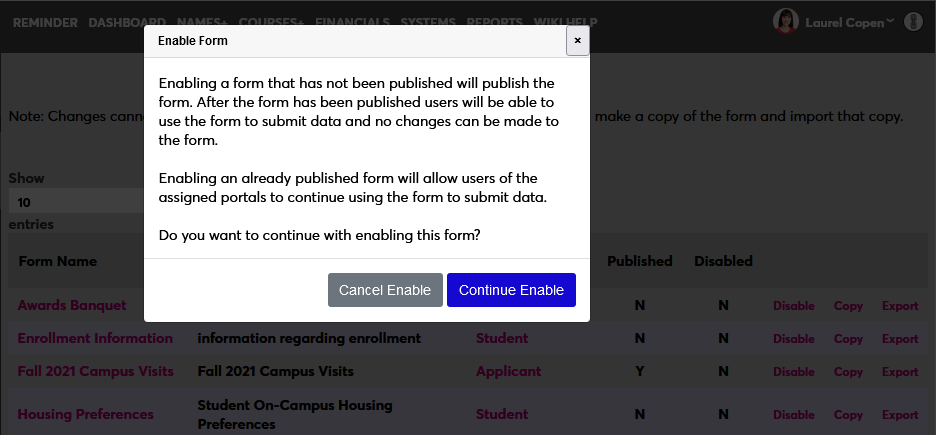Copy the Housing Preferences form
Screen dimensions: 936x435
pos(848,414)
